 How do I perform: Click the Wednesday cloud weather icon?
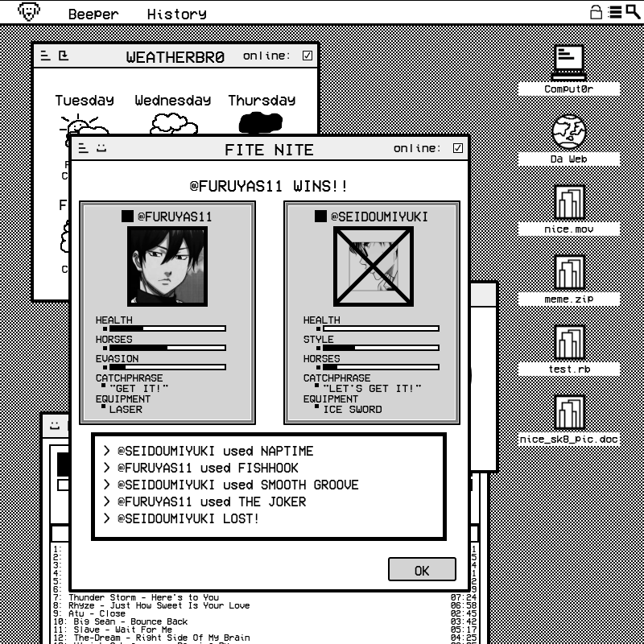174,124
